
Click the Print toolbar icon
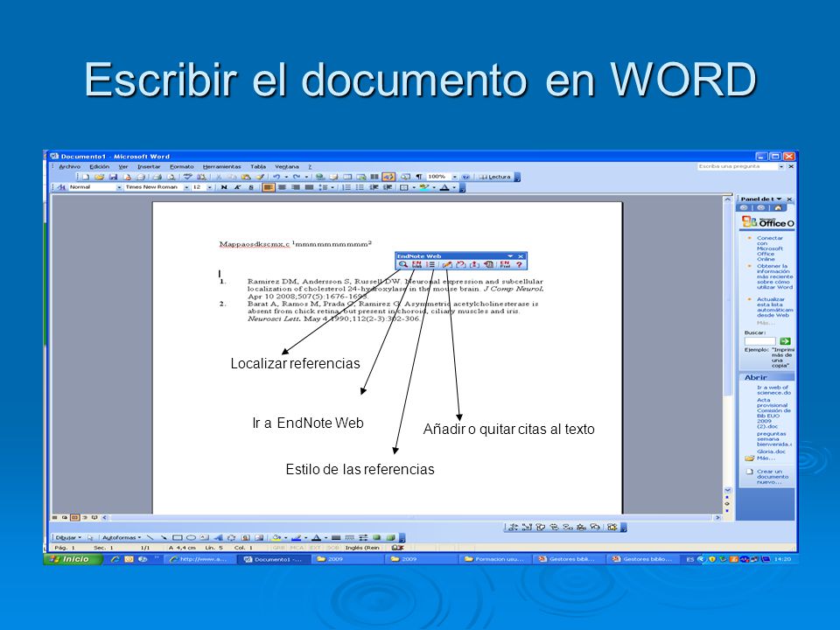(157, 177)
